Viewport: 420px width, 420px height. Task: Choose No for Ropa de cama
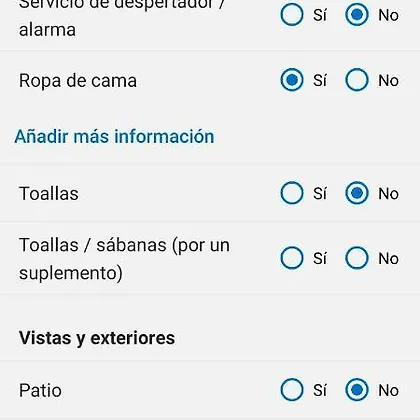tap(357, 80)
